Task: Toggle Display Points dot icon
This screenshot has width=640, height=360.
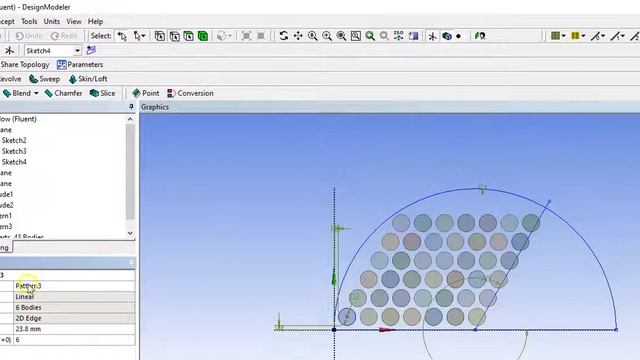Action: [459, 36]
